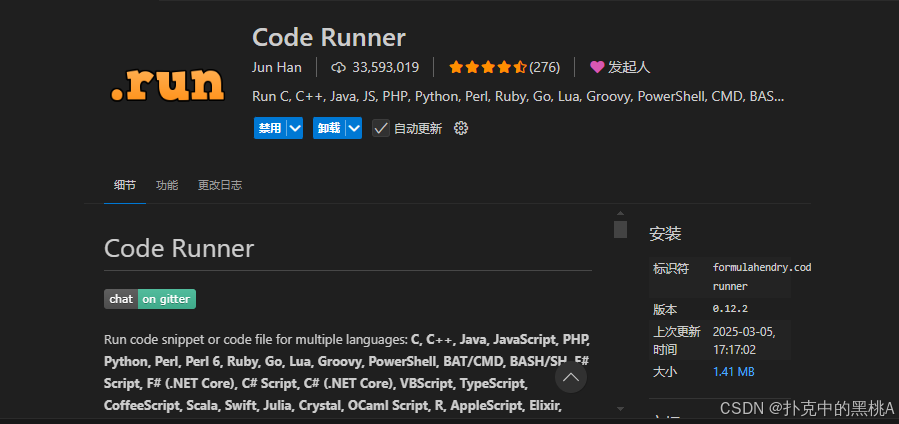The width and height of the screenshot is (899, 424).
Task: Click the 安装 section heading
Action: click(665, 234)
